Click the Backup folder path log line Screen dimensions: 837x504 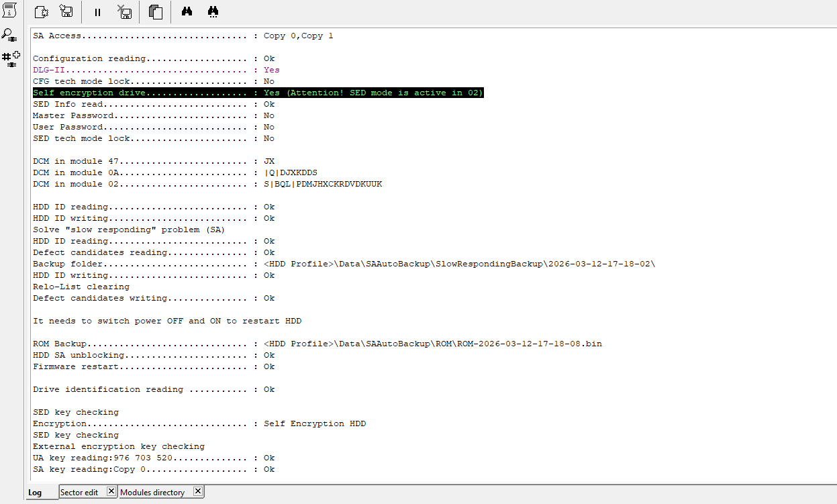click(344, 264)
